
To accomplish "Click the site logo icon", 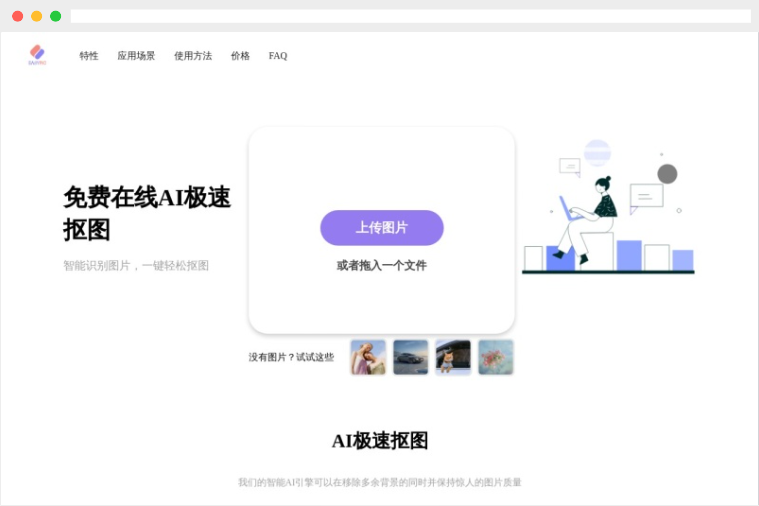I will click(x=37, y=54).
